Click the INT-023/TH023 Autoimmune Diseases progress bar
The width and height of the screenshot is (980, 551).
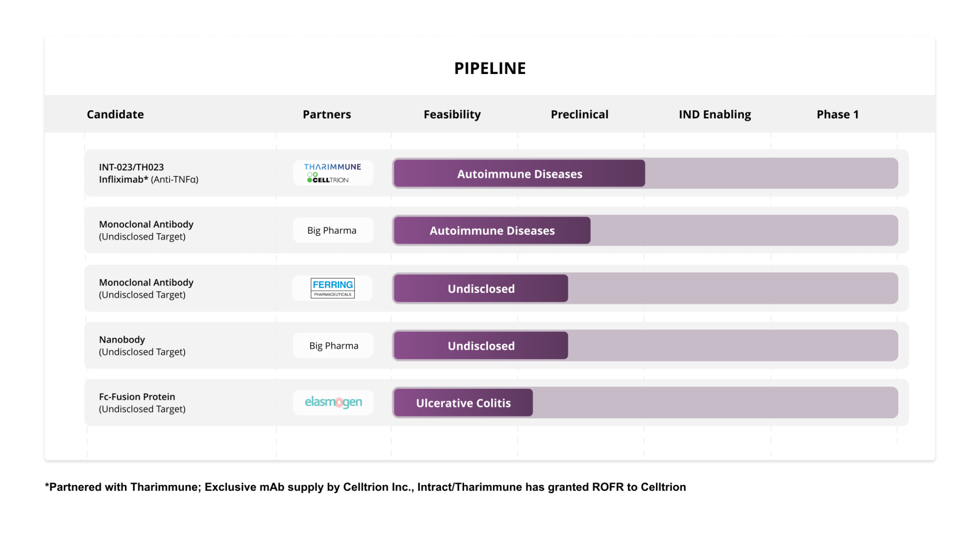[519, 173]
